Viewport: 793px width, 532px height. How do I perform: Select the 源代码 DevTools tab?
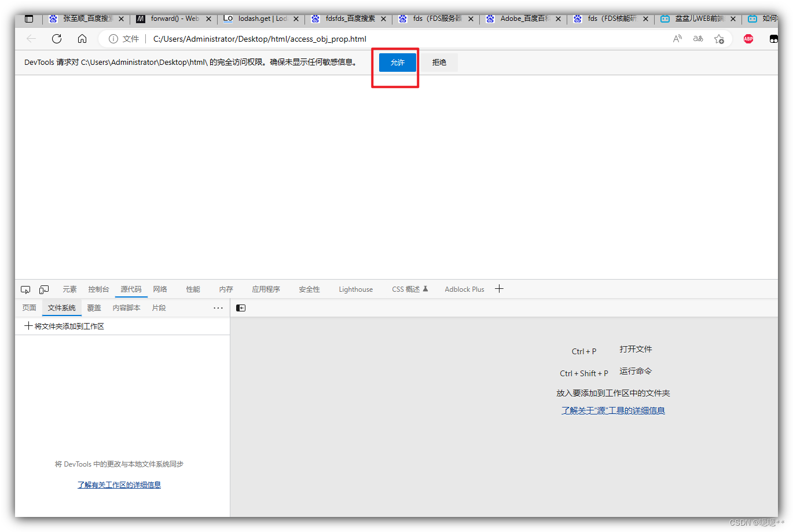[x=131, y=289]
